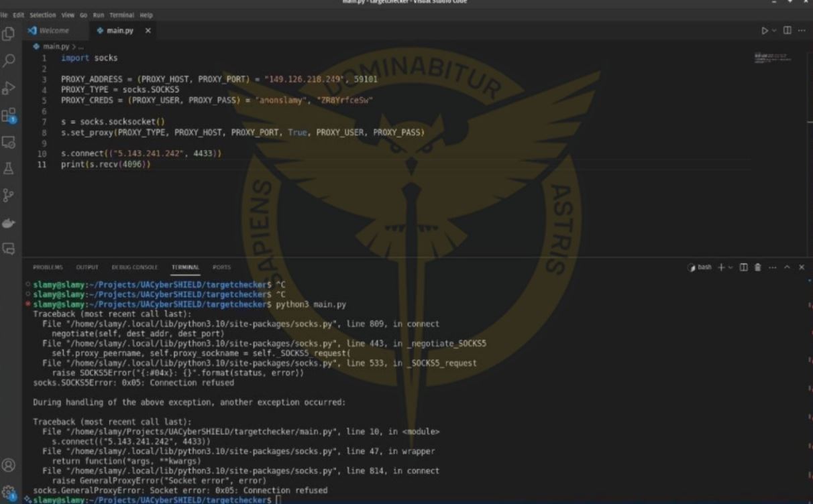
Task: Hide the bottom panel with X
Action: pos(802,267)
